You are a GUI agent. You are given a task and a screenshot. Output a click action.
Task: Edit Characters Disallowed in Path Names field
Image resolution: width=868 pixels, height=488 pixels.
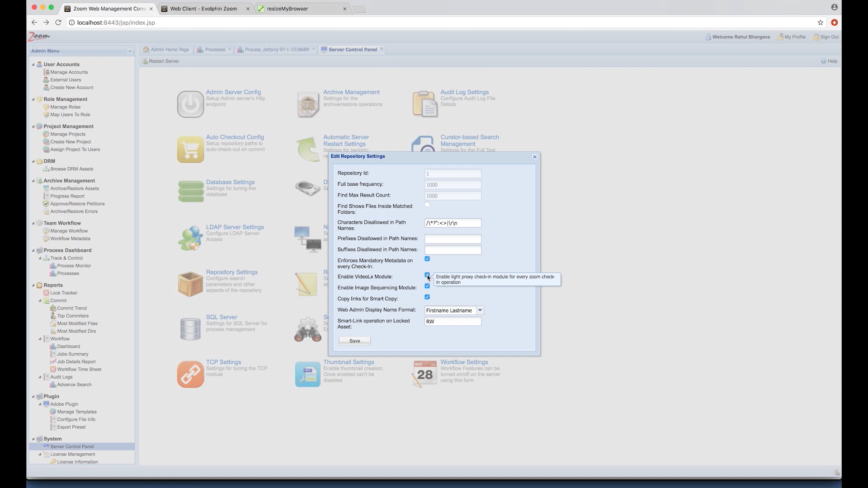[453, 223]
